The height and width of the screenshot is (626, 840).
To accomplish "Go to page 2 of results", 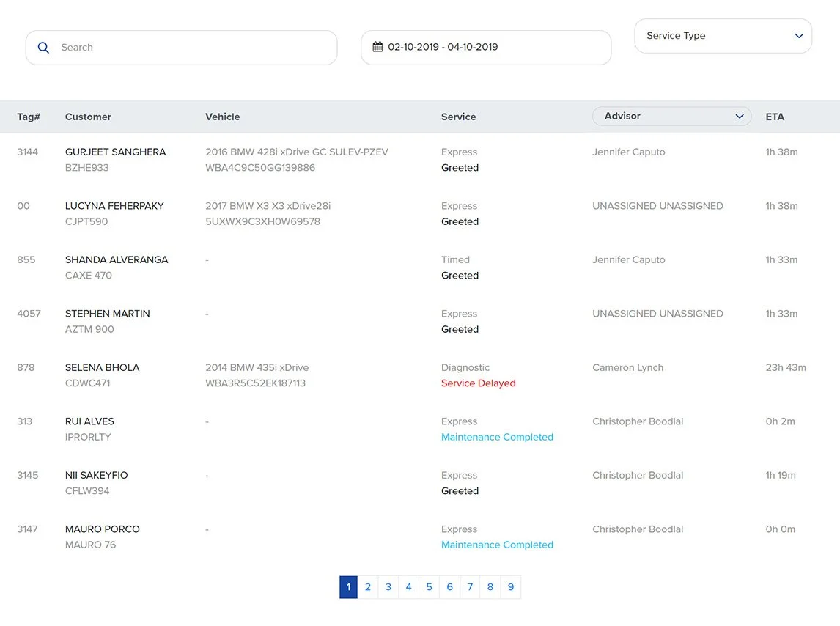I will click(x=368, y=587).
